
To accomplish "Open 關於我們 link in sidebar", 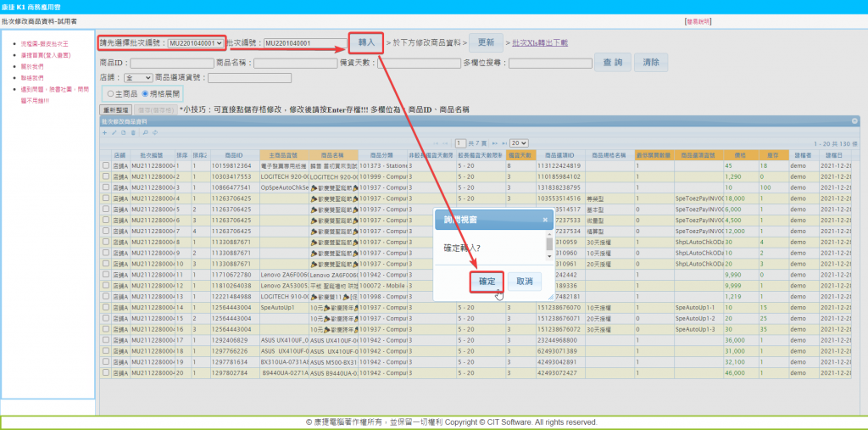I will pos(32,65).
